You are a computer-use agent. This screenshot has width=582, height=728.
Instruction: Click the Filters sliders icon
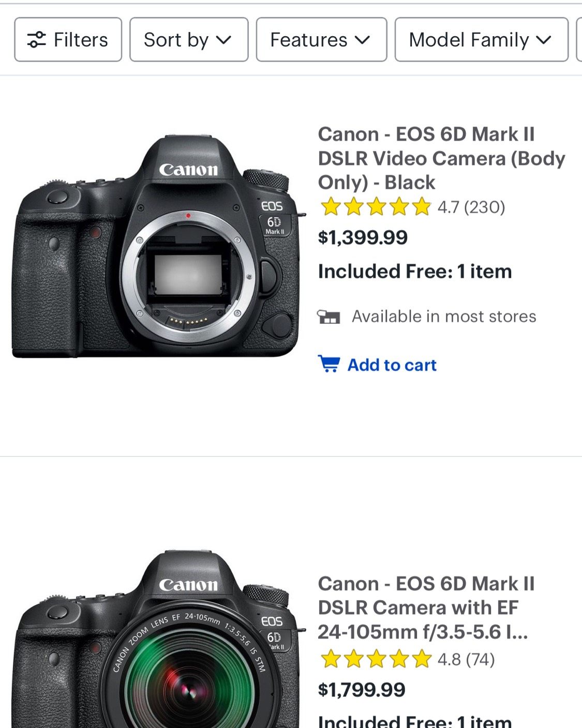[x=36, y=40]
